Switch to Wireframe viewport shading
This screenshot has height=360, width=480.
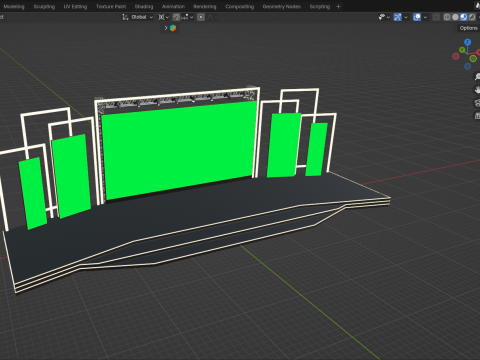click(x=447, y=17)
